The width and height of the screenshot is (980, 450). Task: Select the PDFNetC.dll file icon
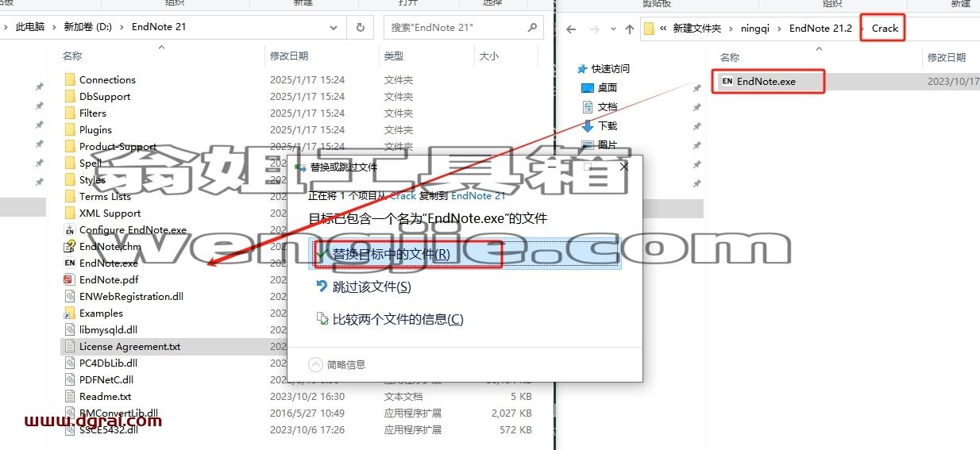70,379
